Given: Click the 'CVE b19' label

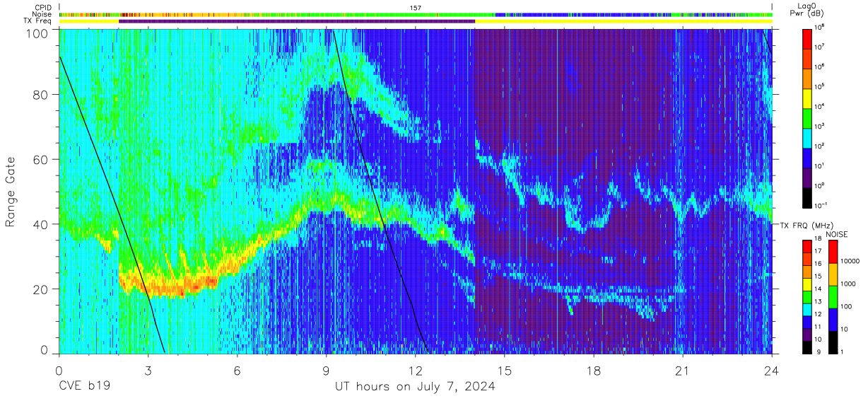Looking at the screenshot, I should 84,387.
